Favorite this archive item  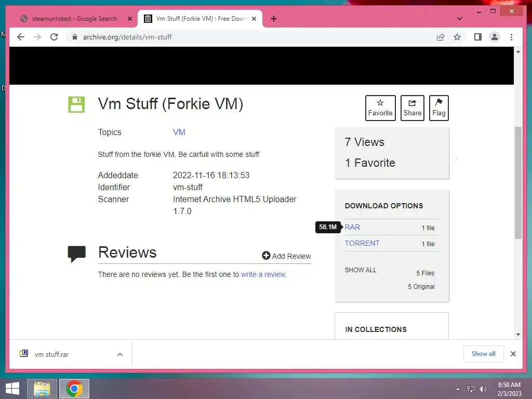[x=380, y=108]
